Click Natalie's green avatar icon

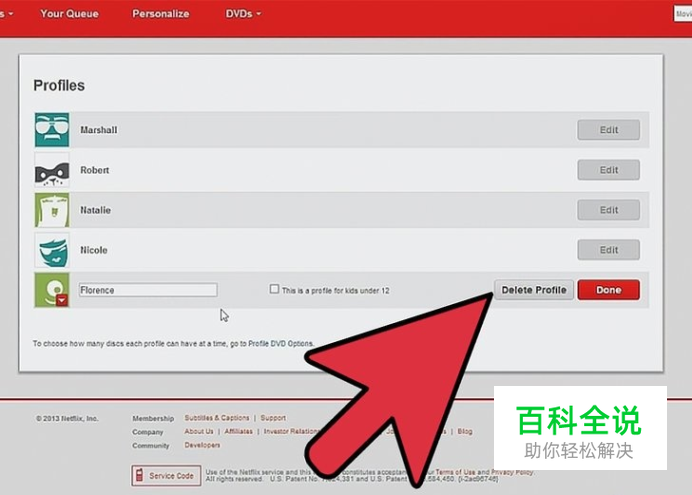pyautogui.click(x=52, y=210)
